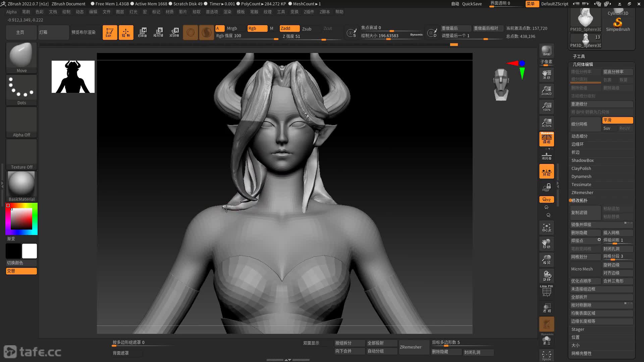The height and width of the screenshot is (362, 644).
Task: Open the Alpha menu
Action: coord(11,12)
